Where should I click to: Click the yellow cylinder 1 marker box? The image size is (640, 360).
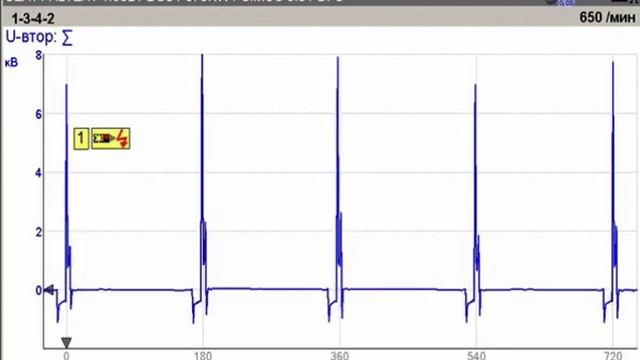[81, 139]
